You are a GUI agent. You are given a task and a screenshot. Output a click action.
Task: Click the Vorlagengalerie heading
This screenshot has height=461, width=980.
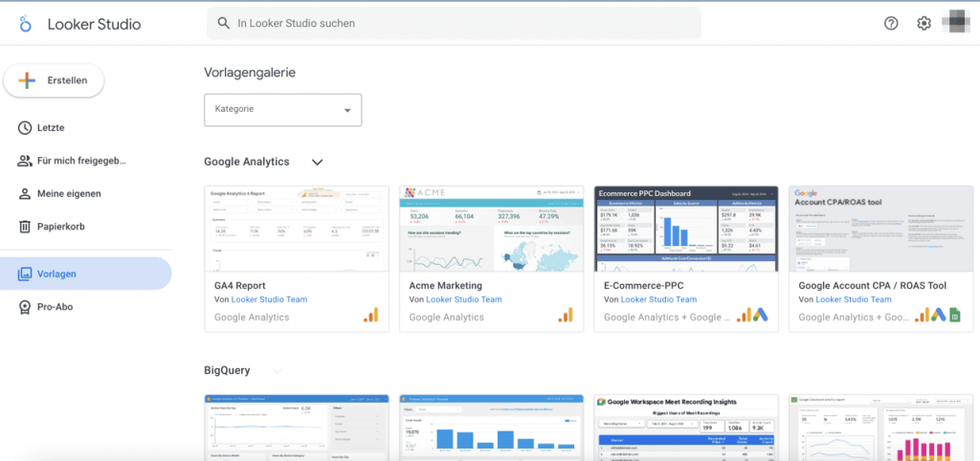[250, 73]
